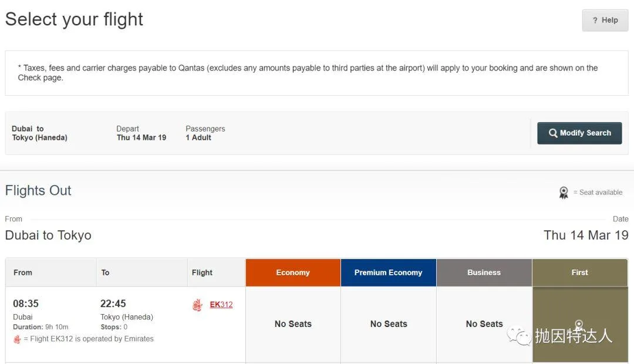Image resolution: width=634 pixels, height=364 pixels.
Task: Select the First class seat for EK312
Action: 580,324
